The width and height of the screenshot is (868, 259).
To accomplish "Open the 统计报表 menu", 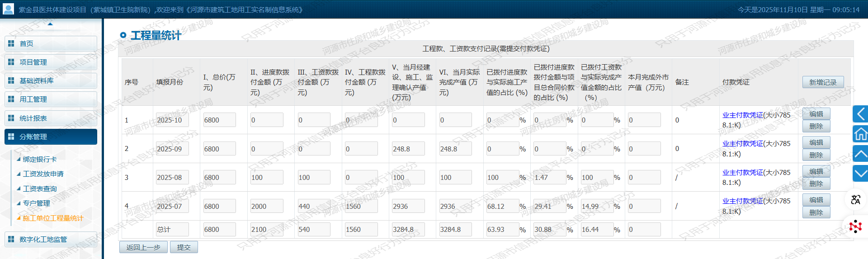I will [x=51, y=118].
